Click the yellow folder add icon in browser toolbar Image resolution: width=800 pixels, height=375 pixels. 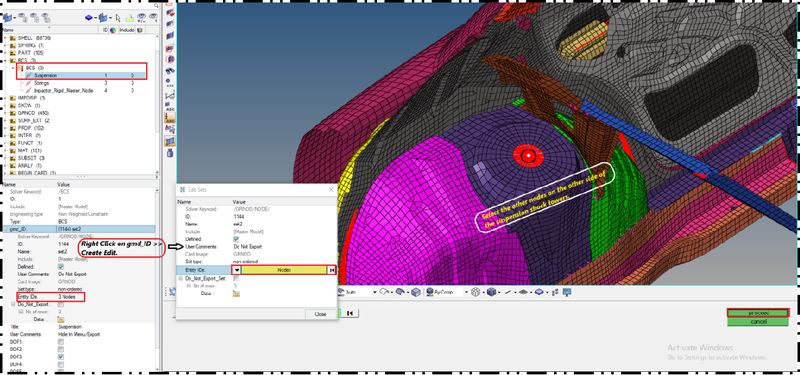tap(130, 18)
